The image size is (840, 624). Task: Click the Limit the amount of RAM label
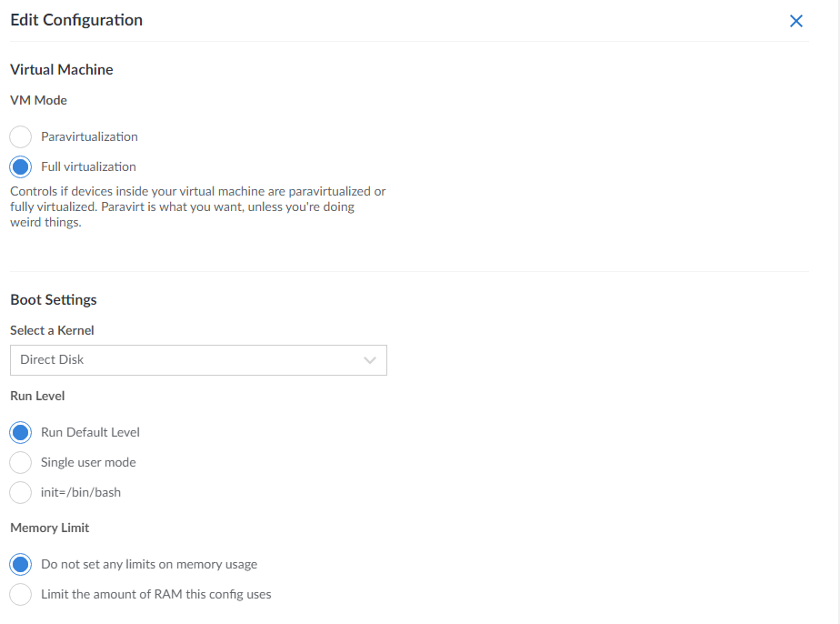pos(155,595)
